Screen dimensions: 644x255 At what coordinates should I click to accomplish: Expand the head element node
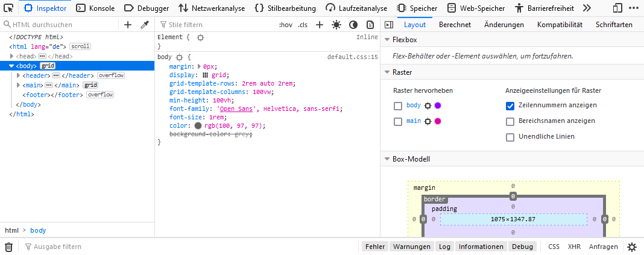[x=12, y=56]
